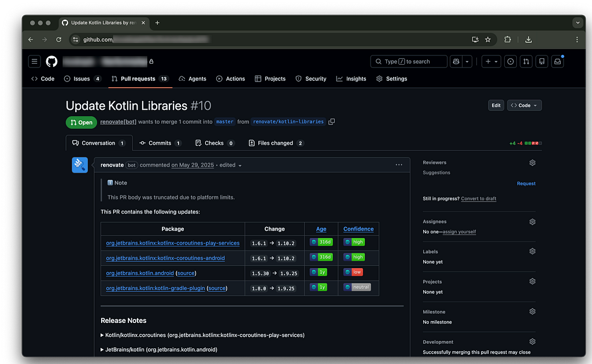Open the Code repository tab
This screenshot has width=592, height=364.
(x=43, y=79)
